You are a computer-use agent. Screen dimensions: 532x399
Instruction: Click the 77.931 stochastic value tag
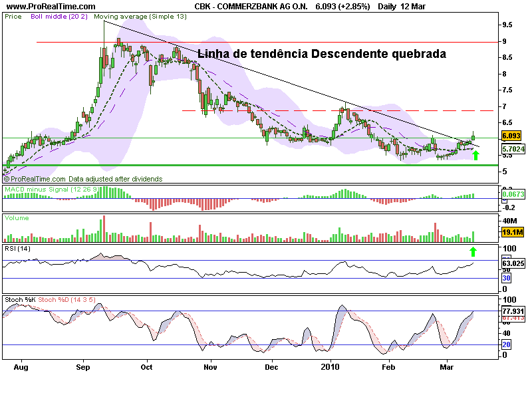[513, 311]
